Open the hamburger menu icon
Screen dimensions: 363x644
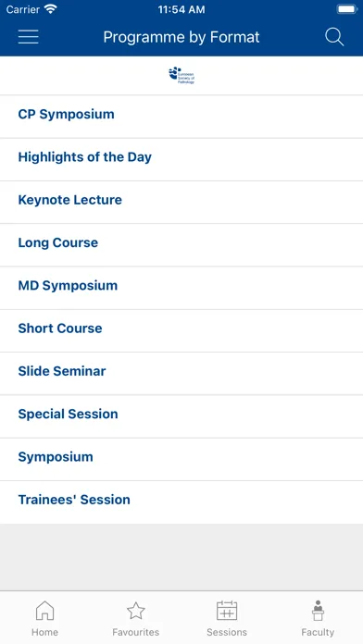pos(29,37)
